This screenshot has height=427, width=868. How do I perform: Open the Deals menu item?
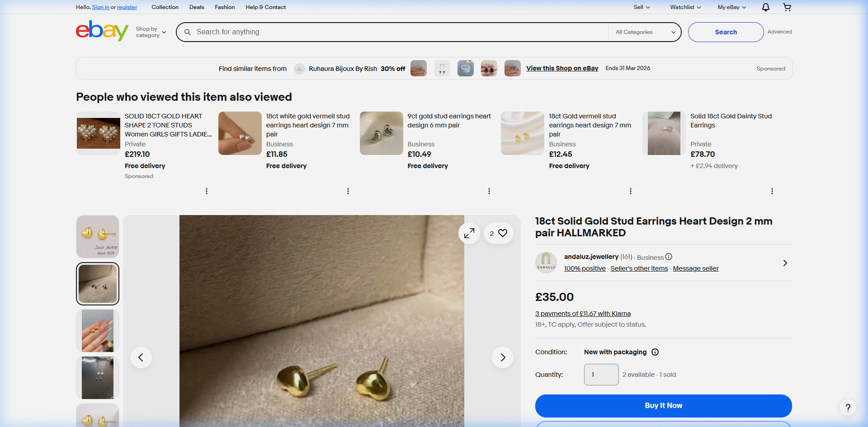(197, 7)
